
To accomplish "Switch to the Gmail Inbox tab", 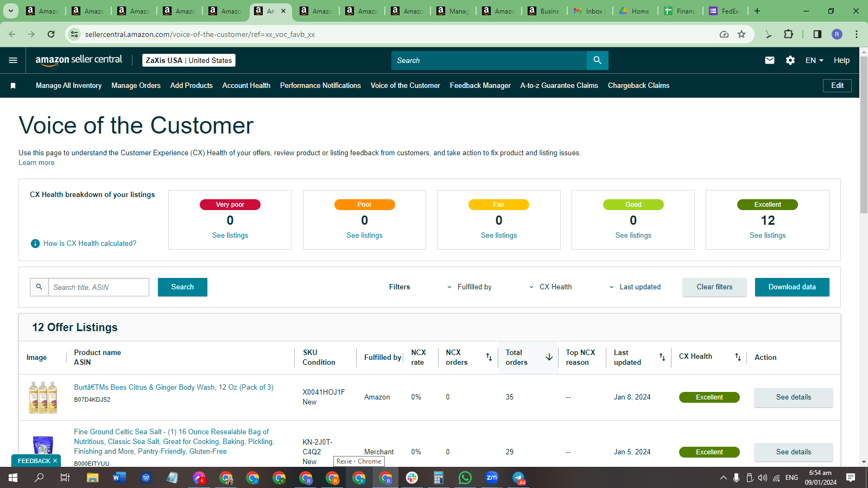I will pyautogui.click(x=591, y=11).
